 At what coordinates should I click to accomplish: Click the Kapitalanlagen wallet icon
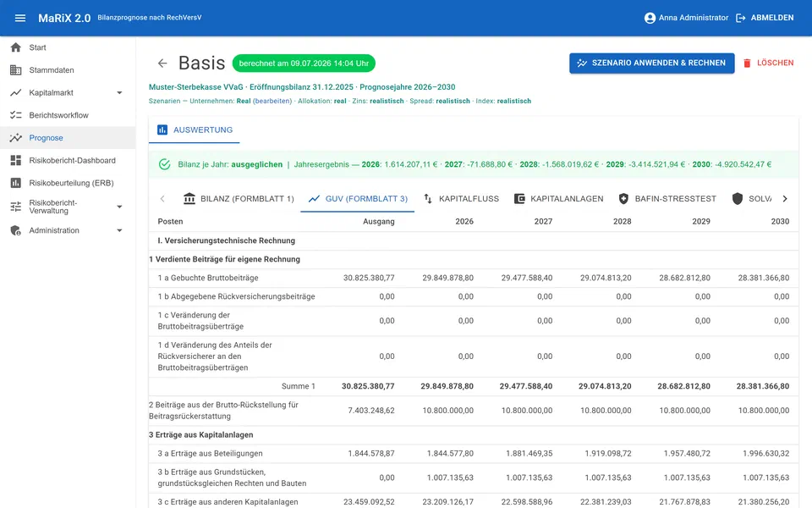[x=519, y=198]
